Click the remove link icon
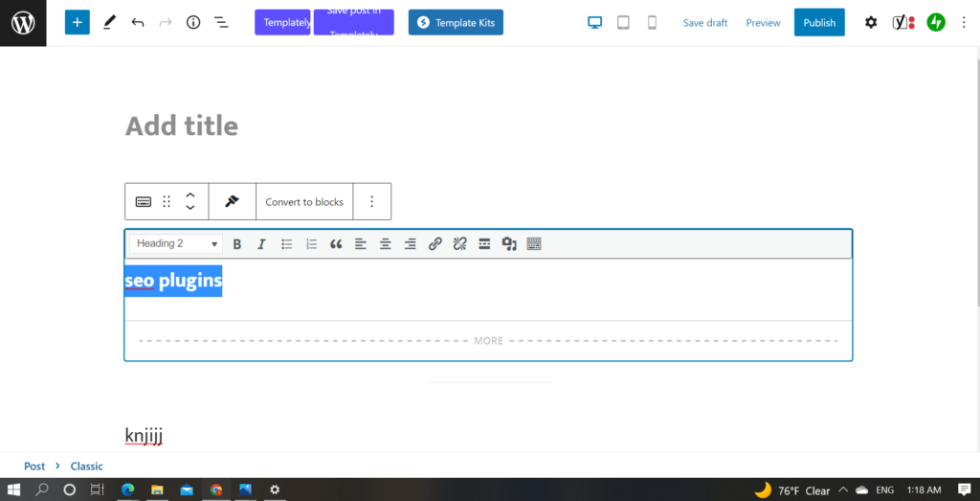 point(459,244)
